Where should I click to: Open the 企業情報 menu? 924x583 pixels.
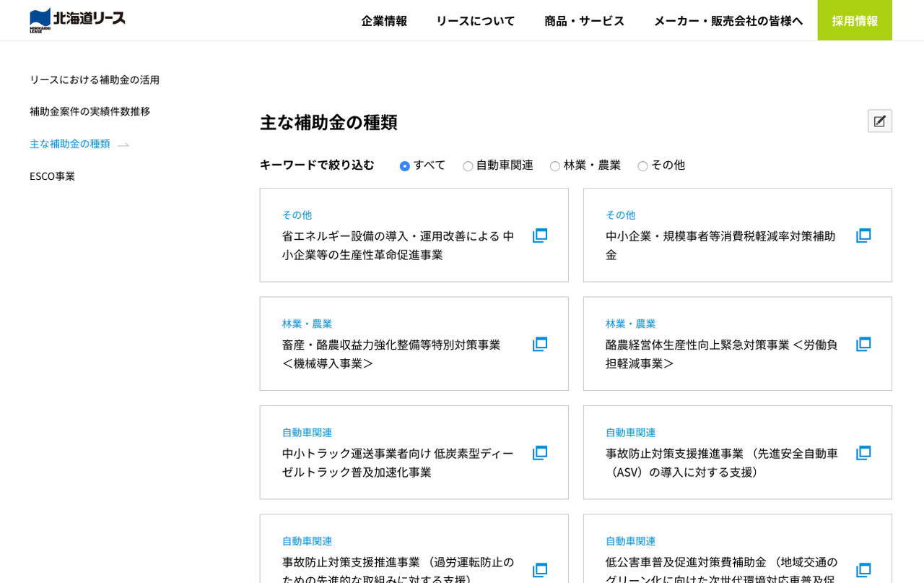point(384,20)
